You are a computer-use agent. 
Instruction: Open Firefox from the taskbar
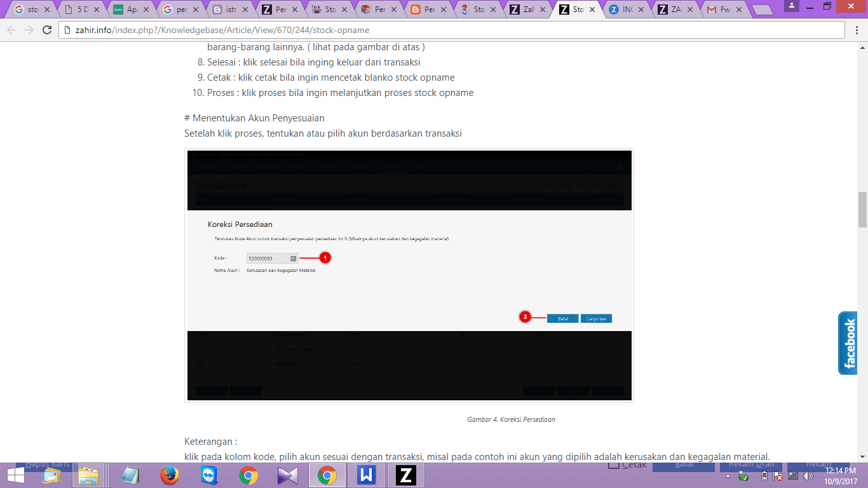[x=169, y=475]
